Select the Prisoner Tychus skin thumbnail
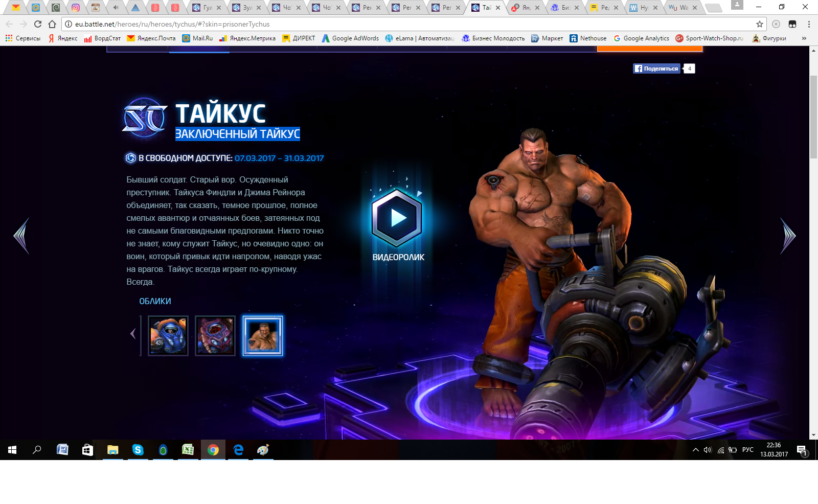Image resolution: width=818 pixels, height=504 pixels. point(262,336)
